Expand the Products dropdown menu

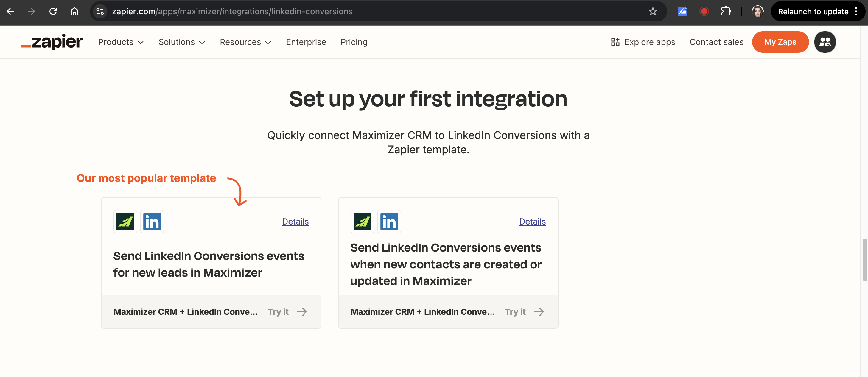pyautogui.click(x=121, y=42)
